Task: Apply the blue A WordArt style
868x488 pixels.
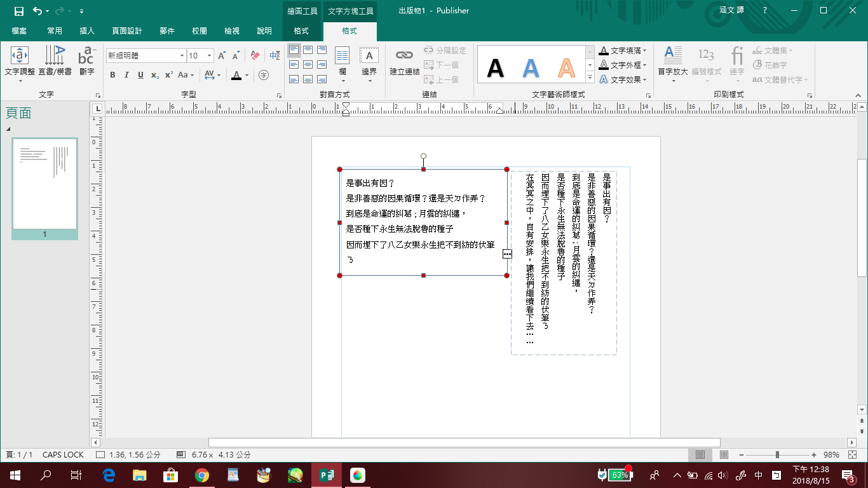Action: pyautogui.click(x=531, y=67)
